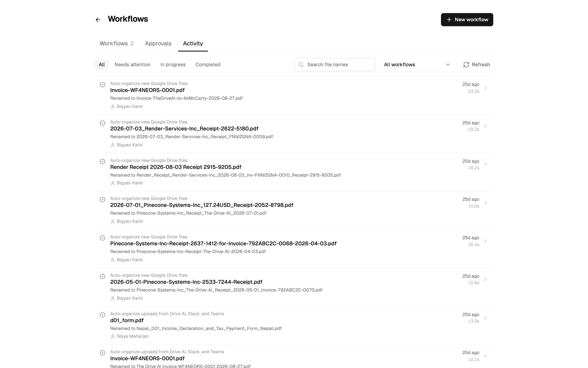This screenshot has width=588, height=368.
Task: Click the Refresh label
Action: click(x=481, y=64)
